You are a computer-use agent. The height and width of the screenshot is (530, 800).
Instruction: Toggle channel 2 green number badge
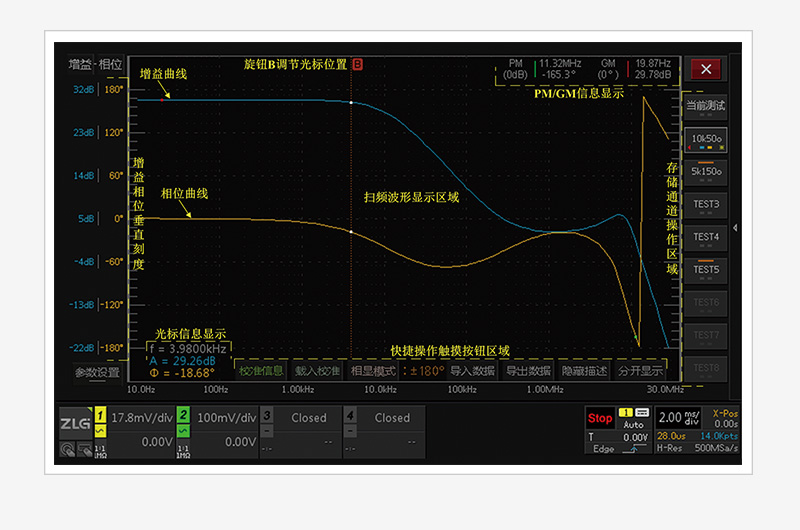(x=183, y=415)
